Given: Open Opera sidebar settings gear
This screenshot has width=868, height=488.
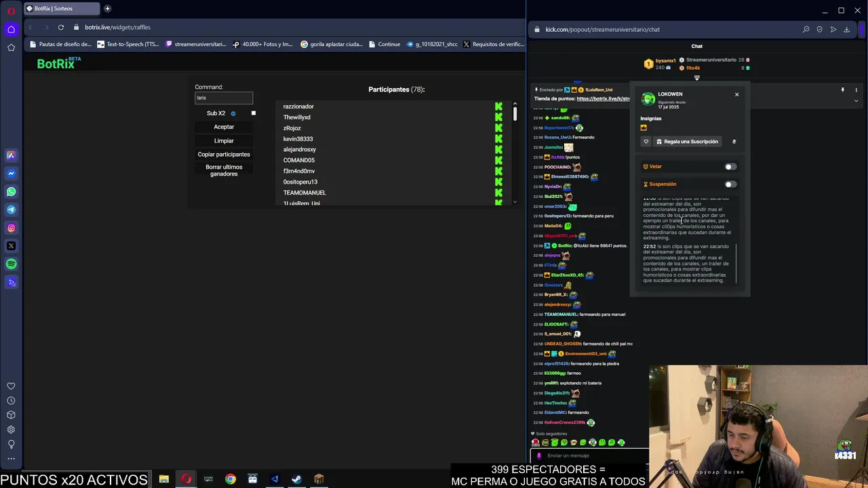Looking at the screenshot, I should coord(11,430).
